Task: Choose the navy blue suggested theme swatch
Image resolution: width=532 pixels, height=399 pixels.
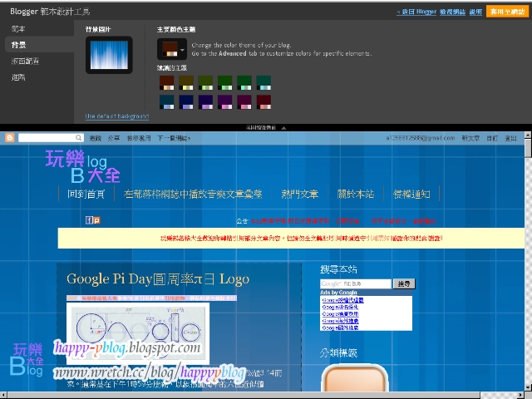Action: 186,102
